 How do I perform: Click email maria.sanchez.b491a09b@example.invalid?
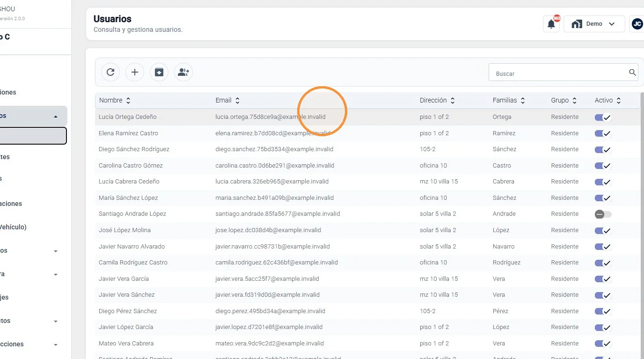(x=275, y=198)
